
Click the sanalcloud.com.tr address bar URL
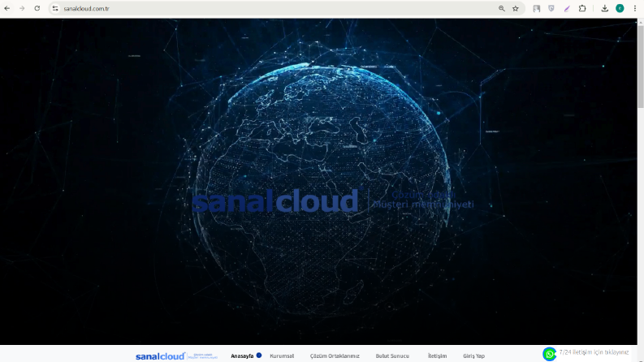click(x=86, y=9)
